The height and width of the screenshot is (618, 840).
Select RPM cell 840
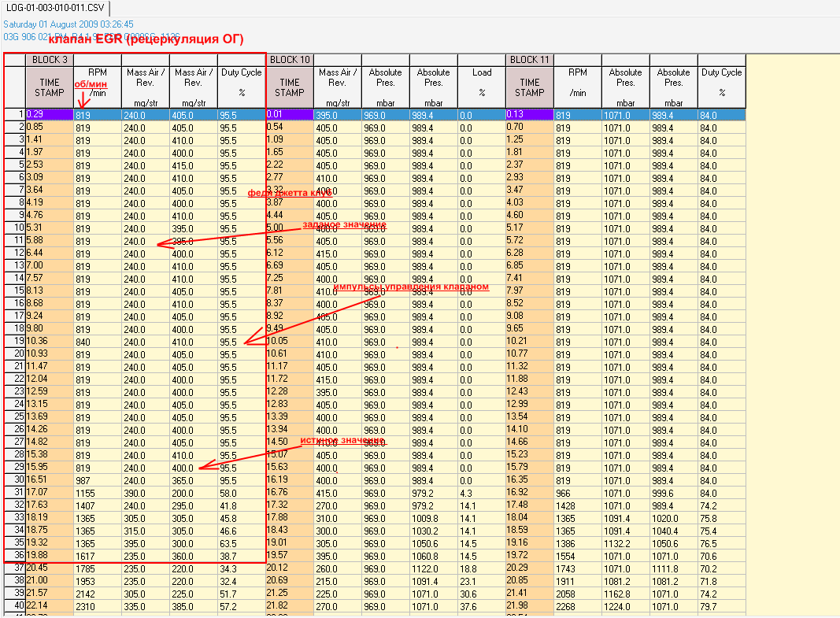[x=98, y=342]
